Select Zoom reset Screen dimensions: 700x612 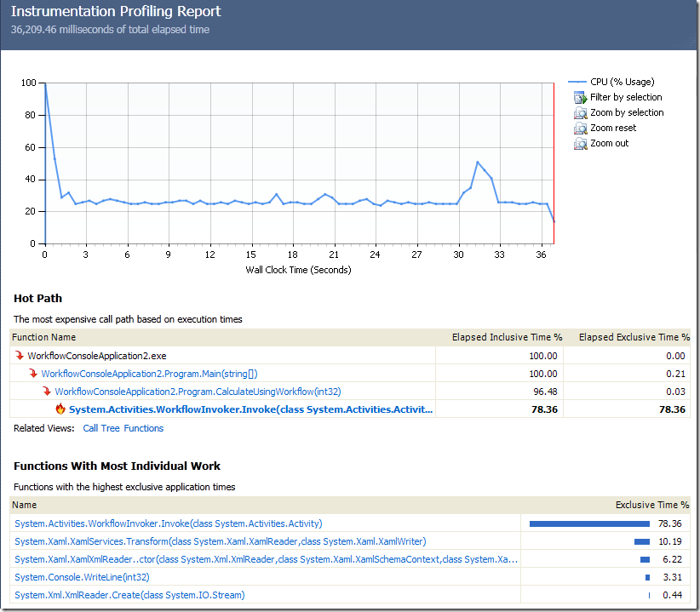(x=613, y=128)
